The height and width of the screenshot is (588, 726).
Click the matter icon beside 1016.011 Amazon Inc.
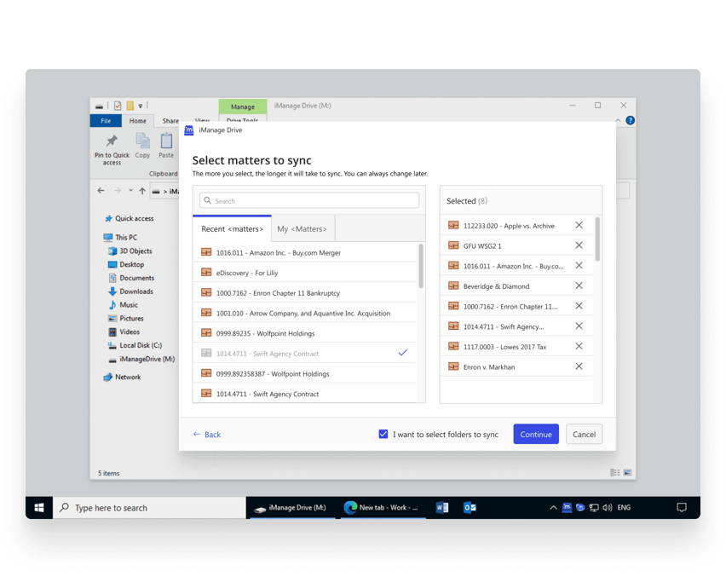(205, 251)
